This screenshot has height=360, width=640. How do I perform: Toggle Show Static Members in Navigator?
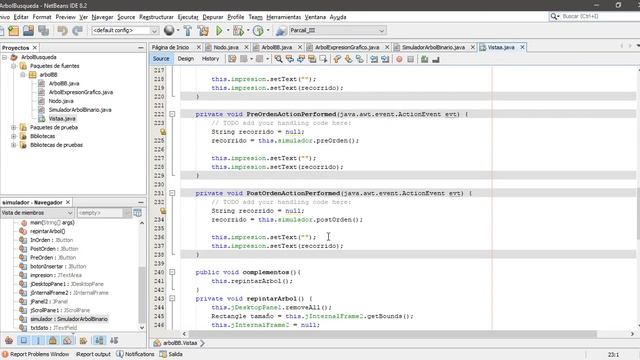point(38,340)
